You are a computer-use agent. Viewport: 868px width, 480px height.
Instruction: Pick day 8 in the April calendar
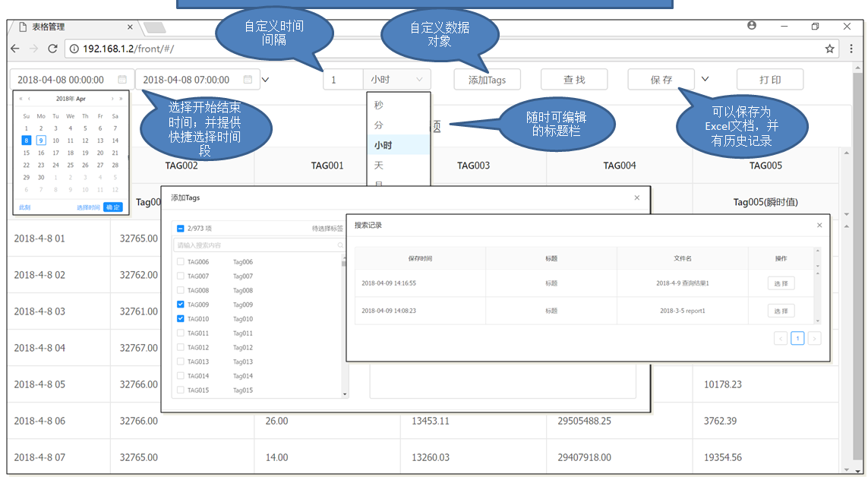[26, 141]
